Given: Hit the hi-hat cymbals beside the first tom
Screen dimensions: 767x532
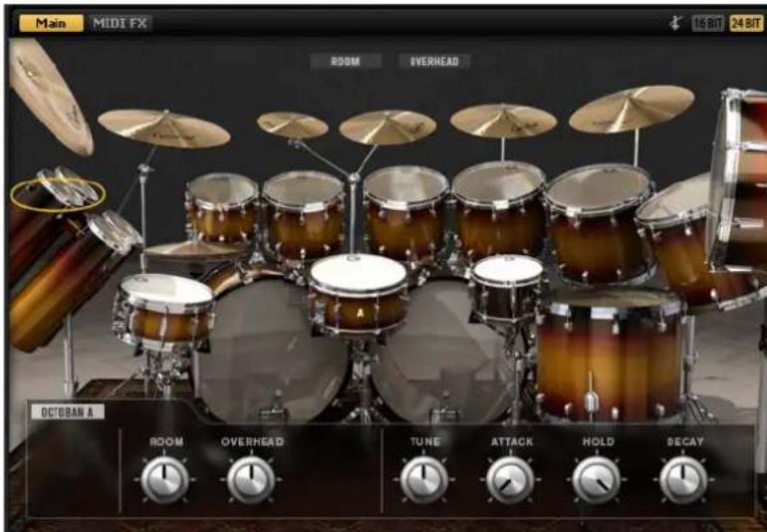Looking at the screenshot, I should [193, 250].
